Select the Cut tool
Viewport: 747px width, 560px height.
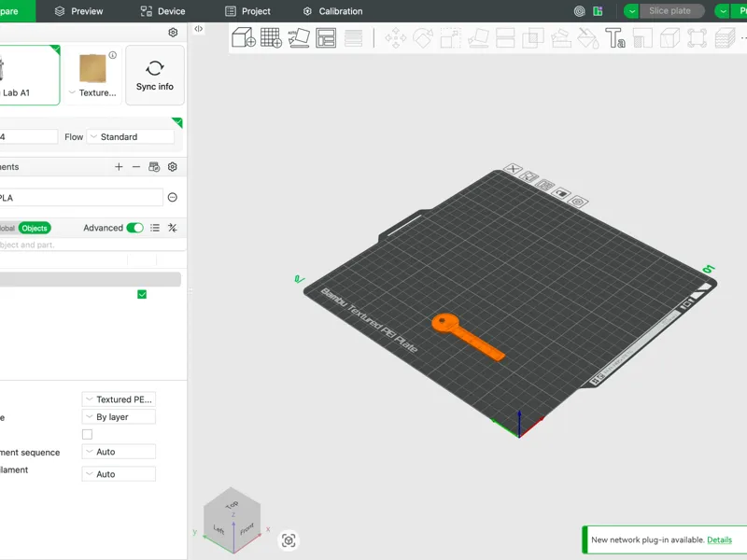(x=505, y=38)
